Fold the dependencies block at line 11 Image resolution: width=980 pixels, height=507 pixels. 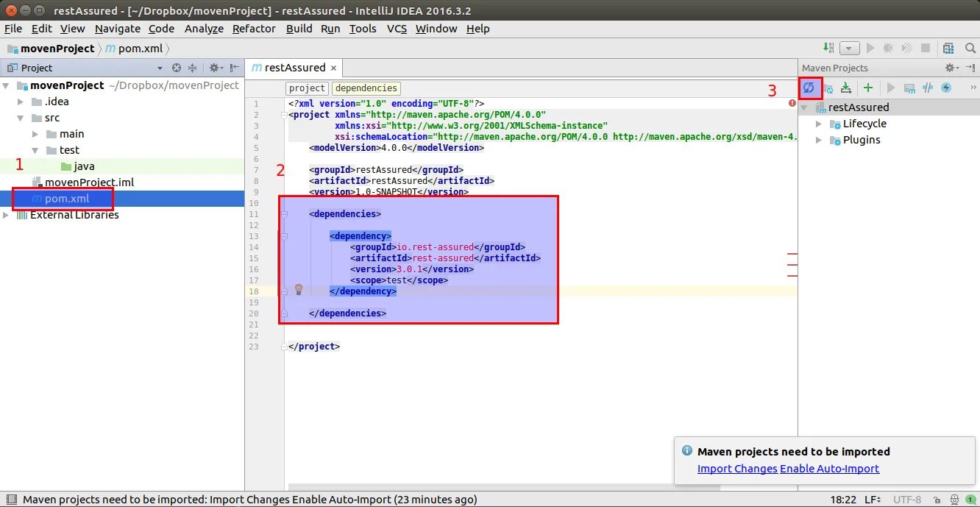pyautogui.click(x=284, y=214)
